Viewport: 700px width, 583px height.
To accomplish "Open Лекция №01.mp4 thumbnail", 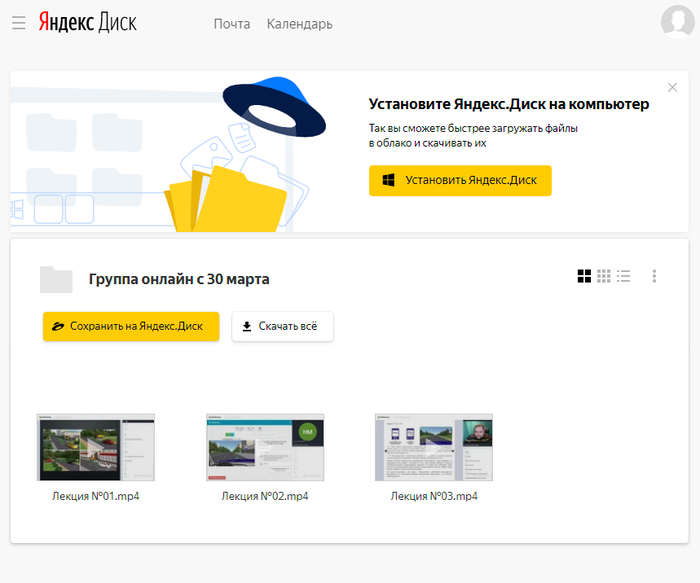I will [x=96, y=448].
